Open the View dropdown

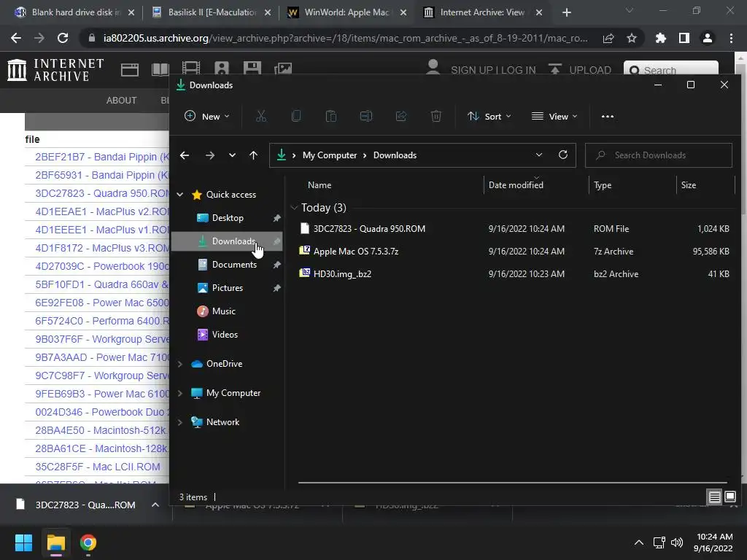(554, 116)
